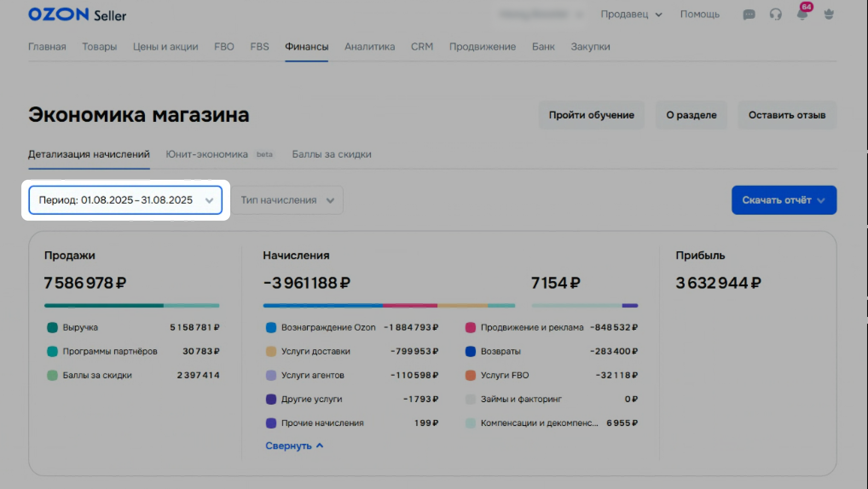
Task: Click the Пройти обучение button
Action: [591, 115]
